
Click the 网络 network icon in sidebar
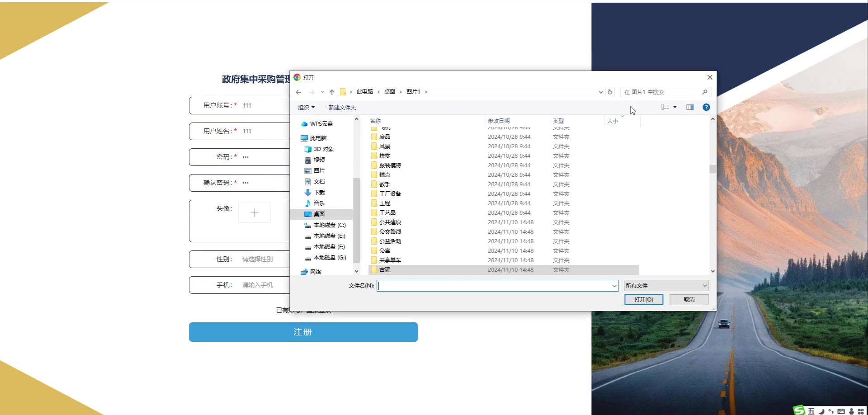pos(304,272)
